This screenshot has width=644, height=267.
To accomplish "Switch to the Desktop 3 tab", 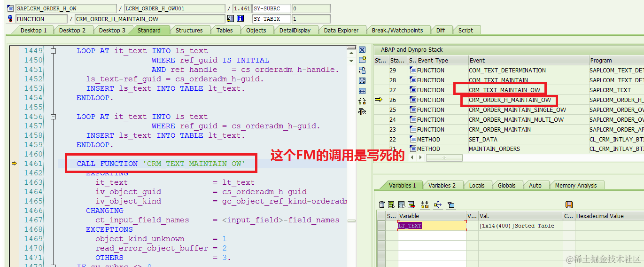I will coord(112,30).
